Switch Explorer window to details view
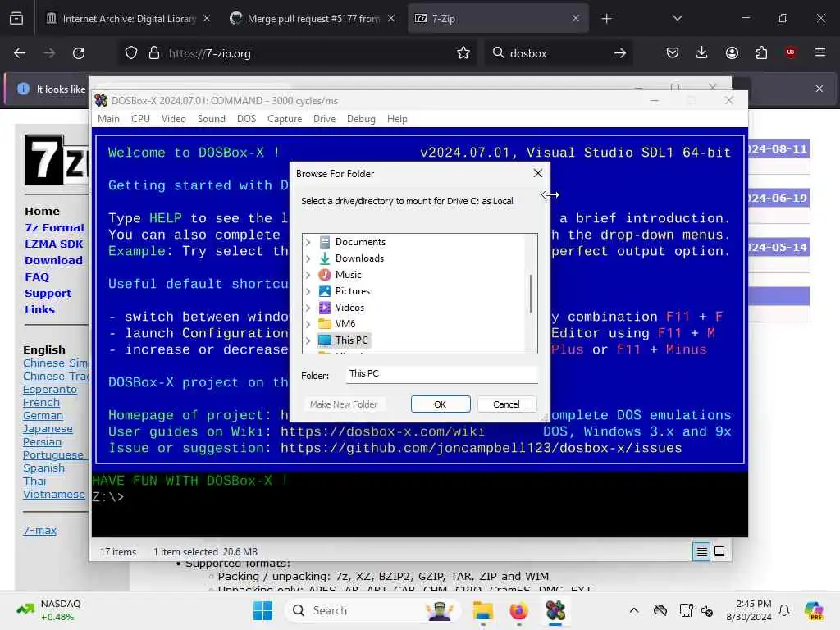The image size is (840, 630). [x=701, y=551]
